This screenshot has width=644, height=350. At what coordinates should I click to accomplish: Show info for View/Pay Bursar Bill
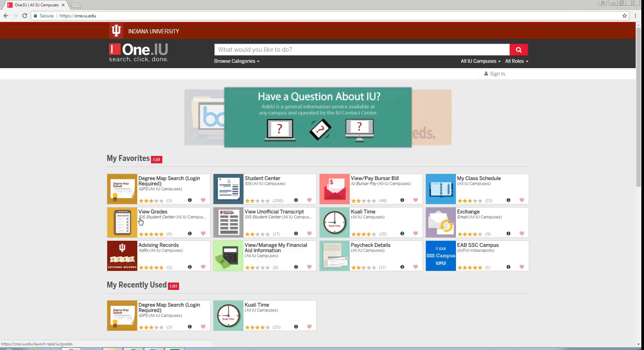pos(402,200)
